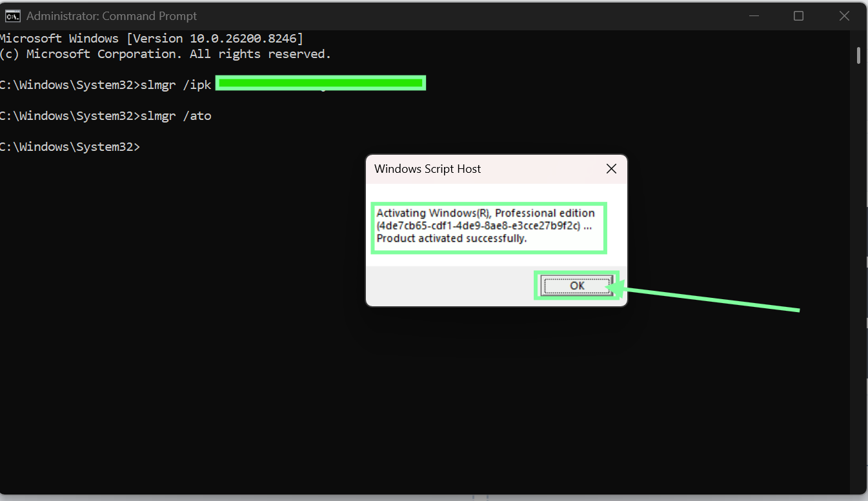Viewport: 868px width, 501px height.
Task: Click the empty C:\Windows\System32> prompt line
Action: [x=70, y=147]
